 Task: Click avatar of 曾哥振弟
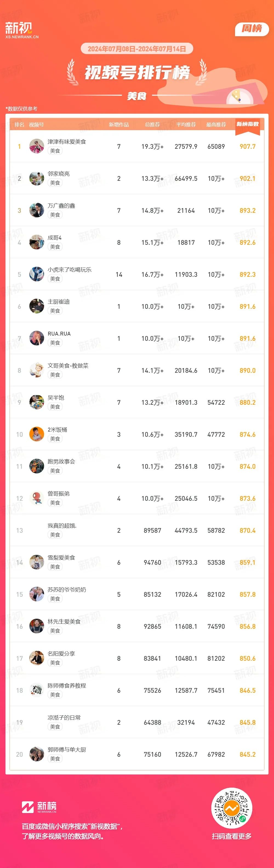click(37, 498)
